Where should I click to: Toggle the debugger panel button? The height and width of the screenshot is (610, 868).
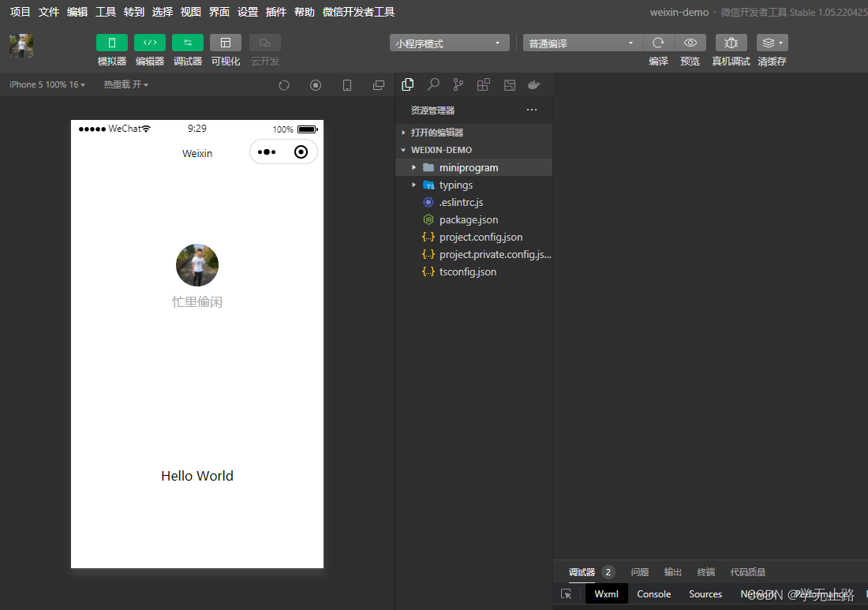(x=188, y=43)
